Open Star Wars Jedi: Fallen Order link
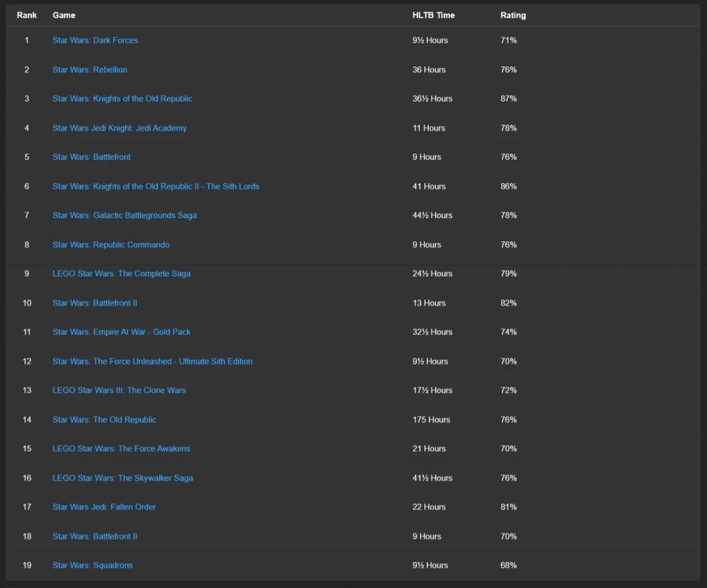This screenshot has height=588, width=707. (104, 506)
